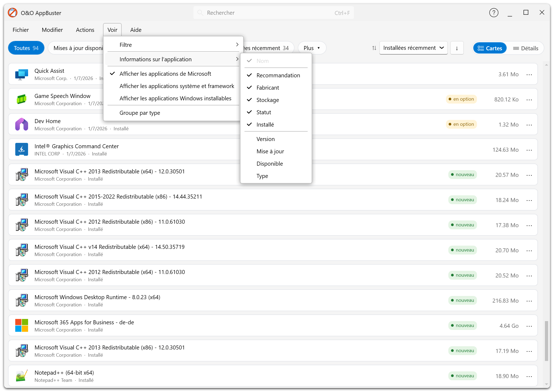Click the Microsoft 365 Apps for Business icon
This screenshot has width=554, height=392.
(x=22, y=326)
